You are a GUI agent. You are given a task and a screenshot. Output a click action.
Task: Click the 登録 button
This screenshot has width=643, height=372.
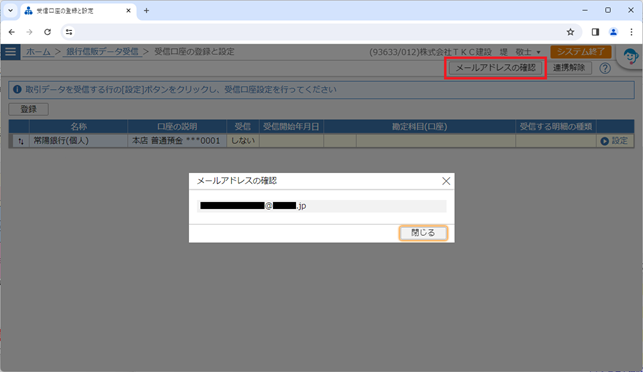(x=29, y=109)
